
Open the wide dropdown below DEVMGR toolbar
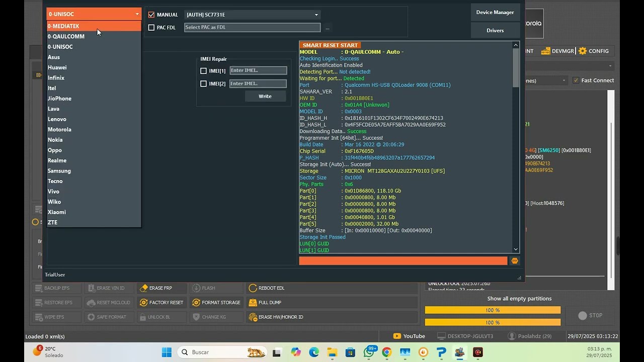(x=570, y=66)
